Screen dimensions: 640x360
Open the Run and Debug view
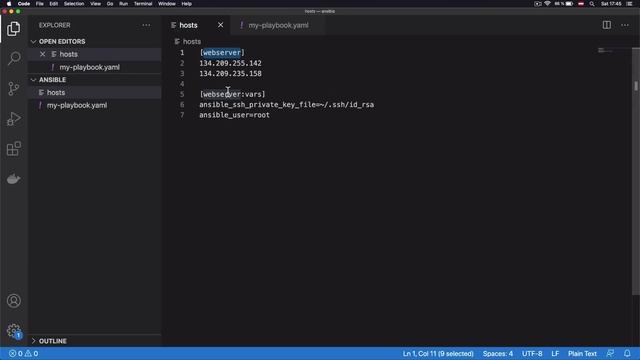point(13,119)
